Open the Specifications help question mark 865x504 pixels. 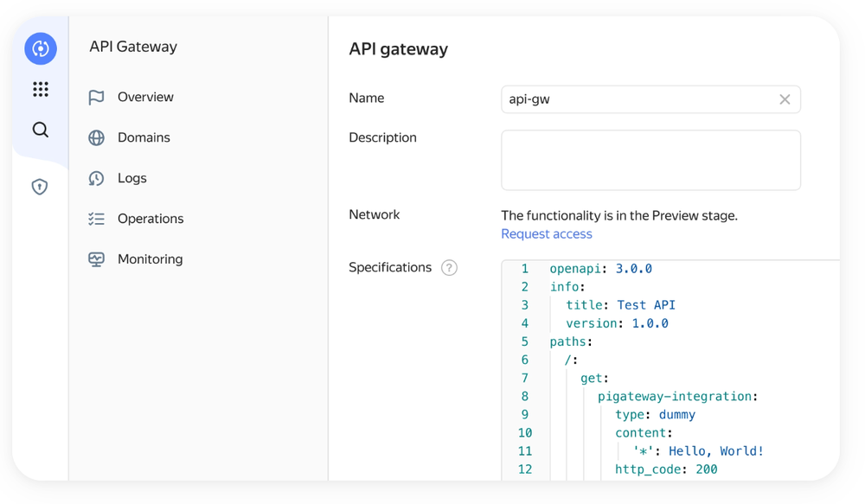tap(449, 268)
